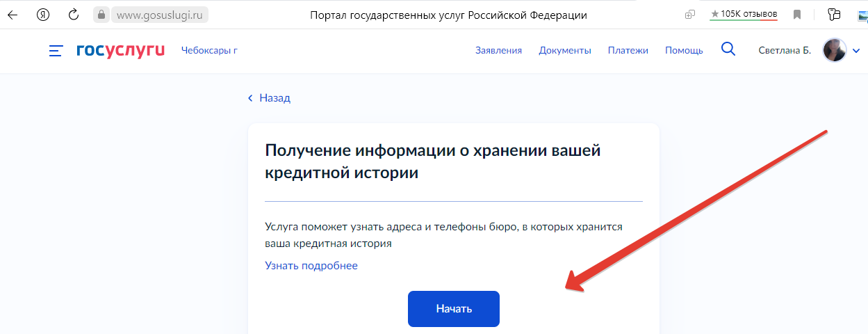The width and height of the screenshot is (868, 334).
Task: Click the profile avatar photo
Action: [x=835, y=50]
